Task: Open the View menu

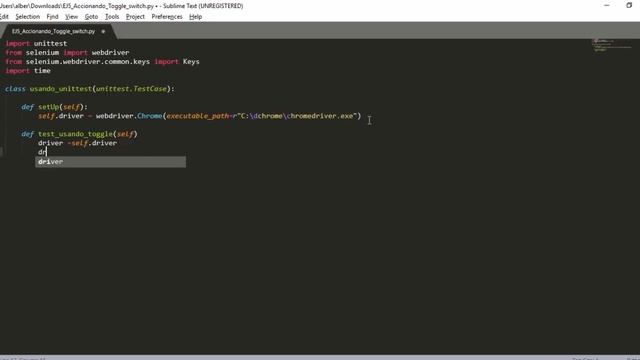Action: pos(71,17)
